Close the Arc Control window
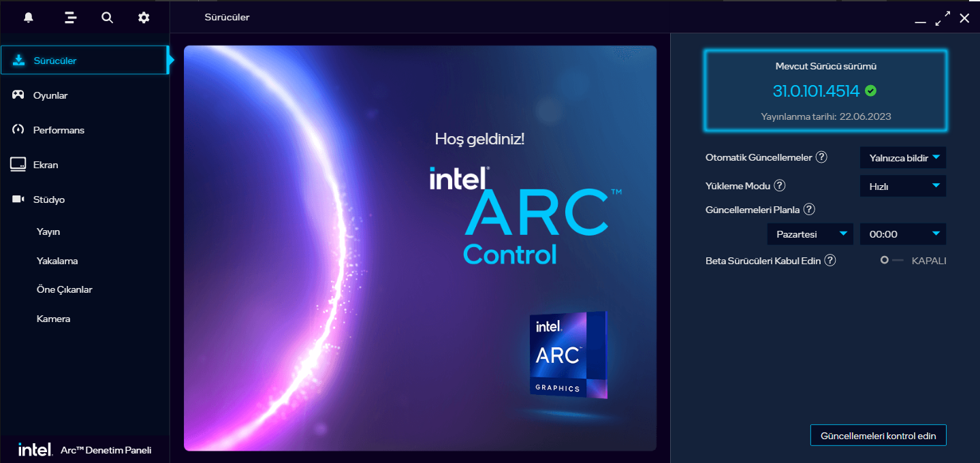Image resolution: width=980 pixels, height=463 pixels. click(964, 18)
